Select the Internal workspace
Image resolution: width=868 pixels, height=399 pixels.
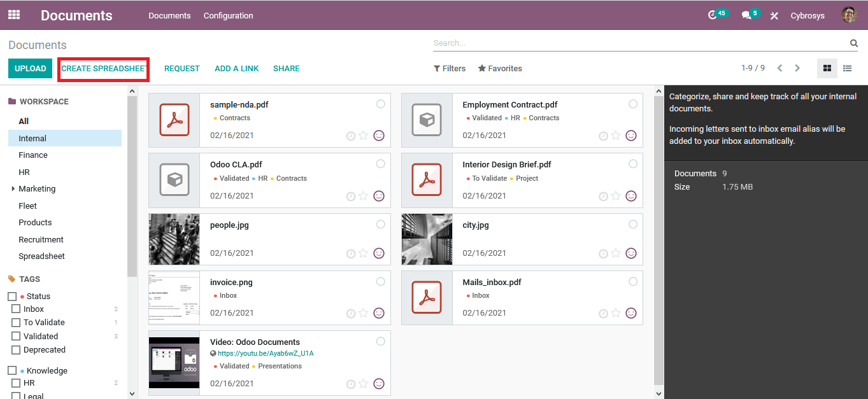(x=65, y=138)
